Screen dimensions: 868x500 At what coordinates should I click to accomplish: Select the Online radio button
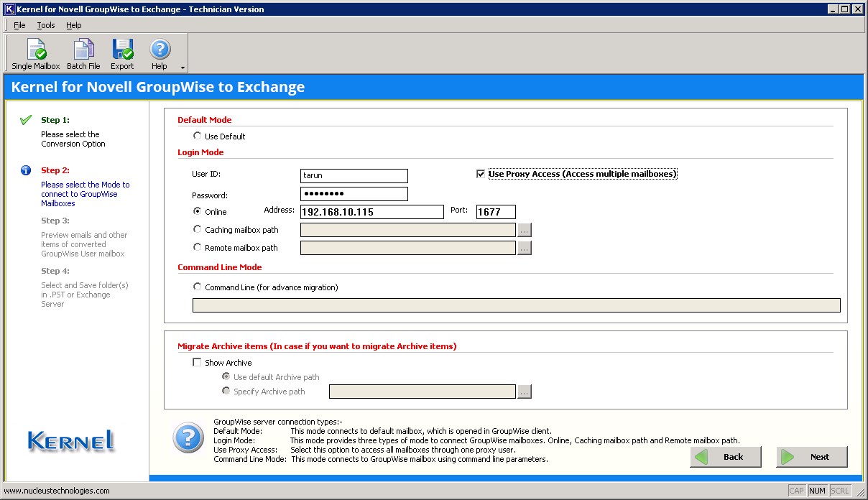[x=198, y=211]
